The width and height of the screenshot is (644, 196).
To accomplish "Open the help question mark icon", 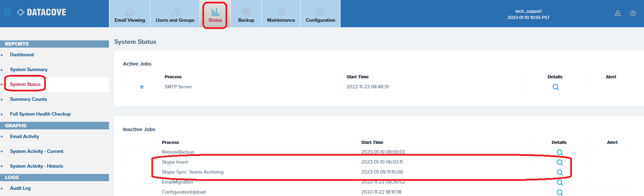I will pos(633,13).
